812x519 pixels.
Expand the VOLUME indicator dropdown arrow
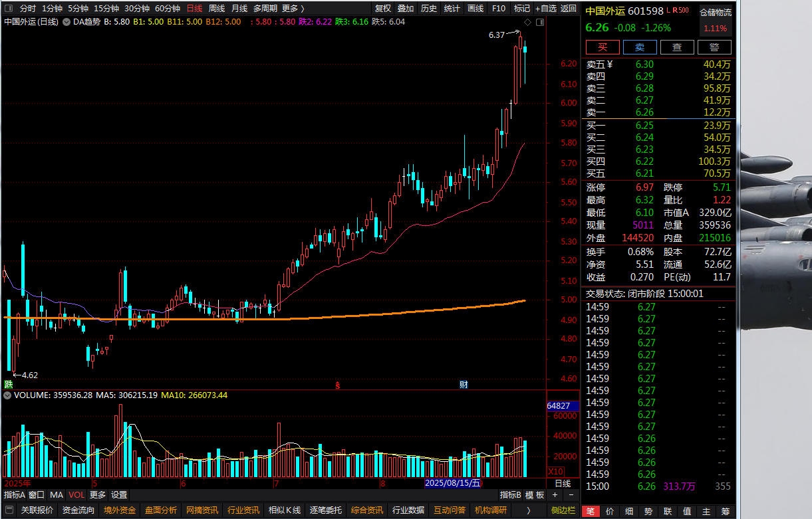(7, 395)
